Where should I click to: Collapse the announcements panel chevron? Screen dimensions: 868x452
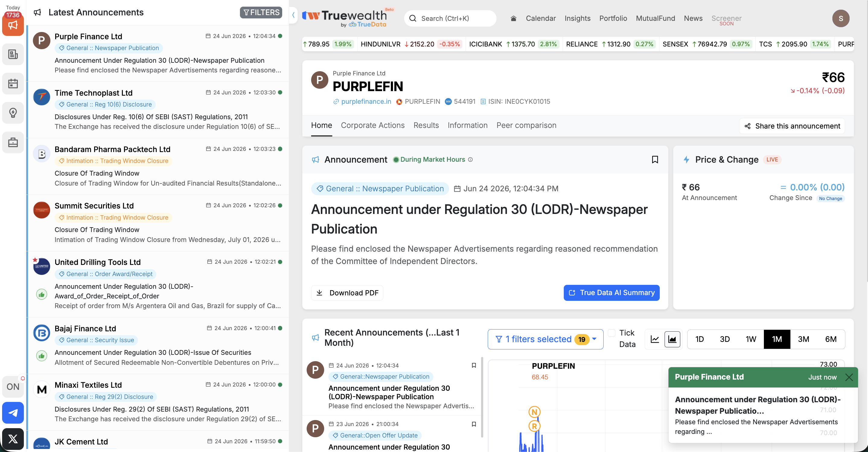[293, 15]
